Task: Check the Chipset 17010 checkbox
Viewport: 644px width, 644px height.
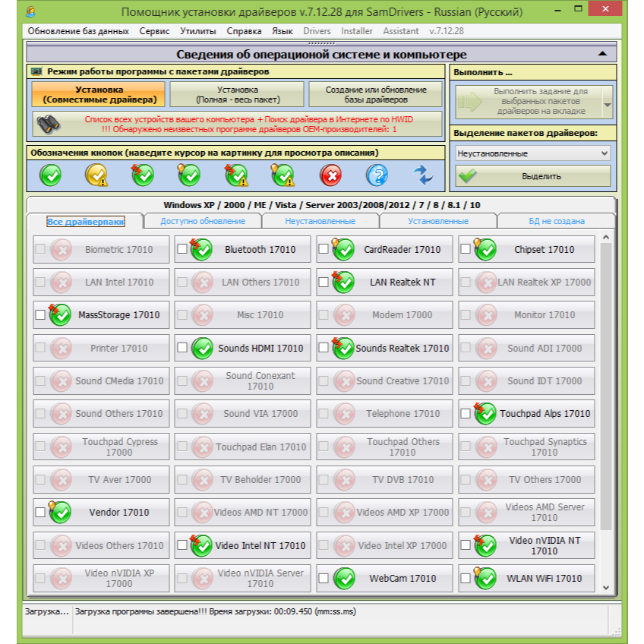Action: pyautogui.click(x=466, y=249)
